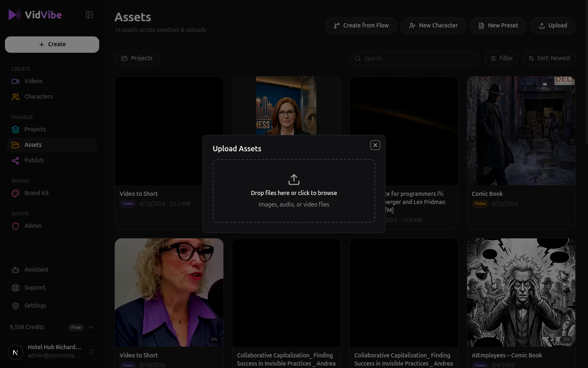Click the New Preset document icon
The height and width of the screenshot is (368, 588).
[481, 26]
